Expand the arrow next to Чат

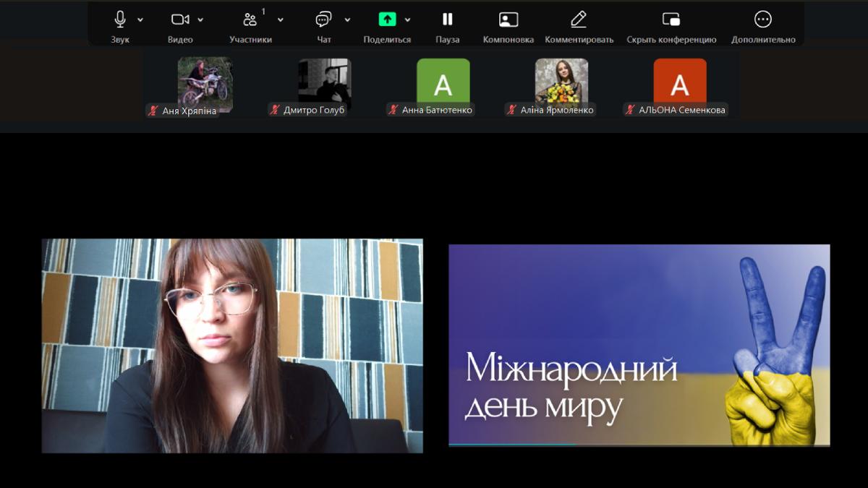pyautogui.click(x=347, y=20)
